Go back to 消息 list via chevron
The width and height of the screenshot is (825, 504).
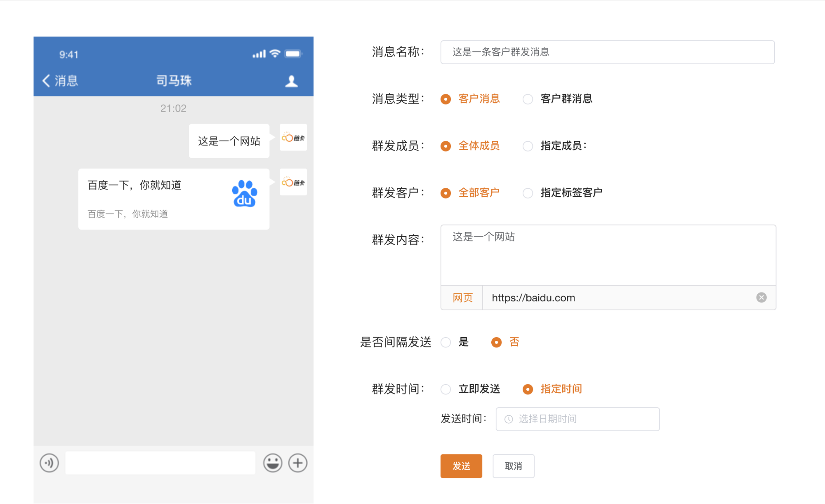47,81
